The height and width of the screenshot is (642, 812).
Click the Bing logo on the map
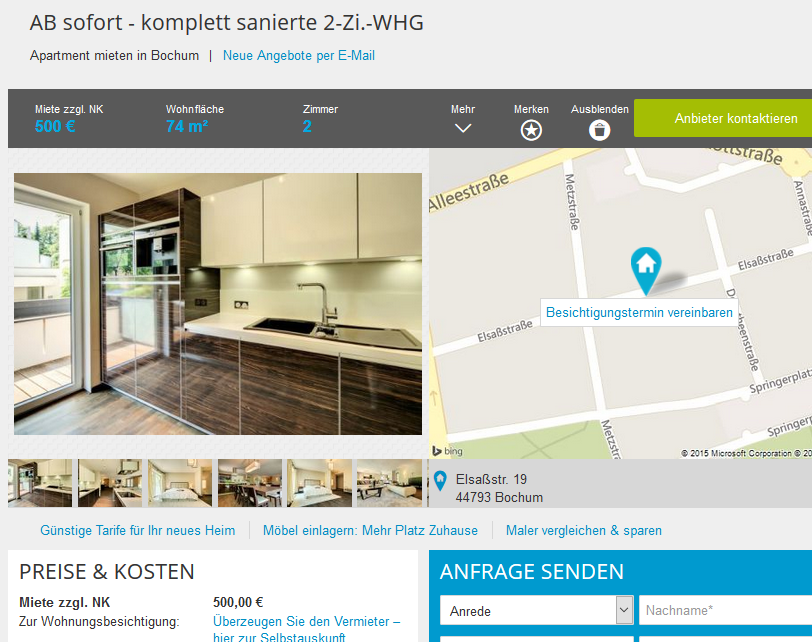(447, 451)
